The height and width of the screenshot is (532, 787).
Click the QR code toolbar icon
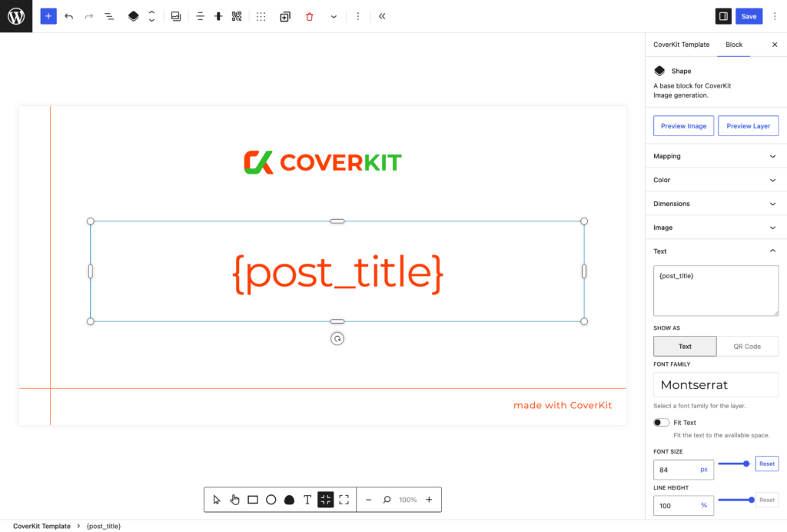coord(237,17)
